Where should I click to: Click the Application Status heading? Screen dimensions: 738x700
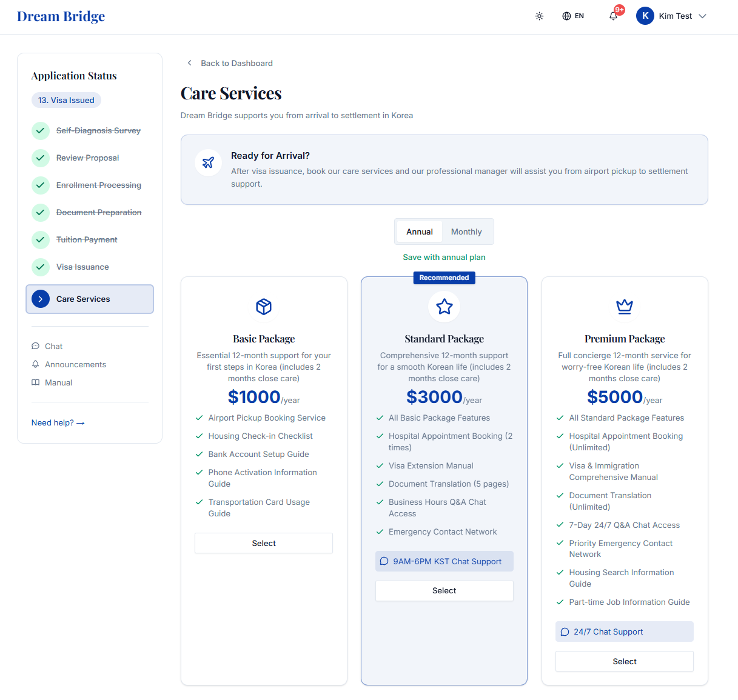(74, 76)
